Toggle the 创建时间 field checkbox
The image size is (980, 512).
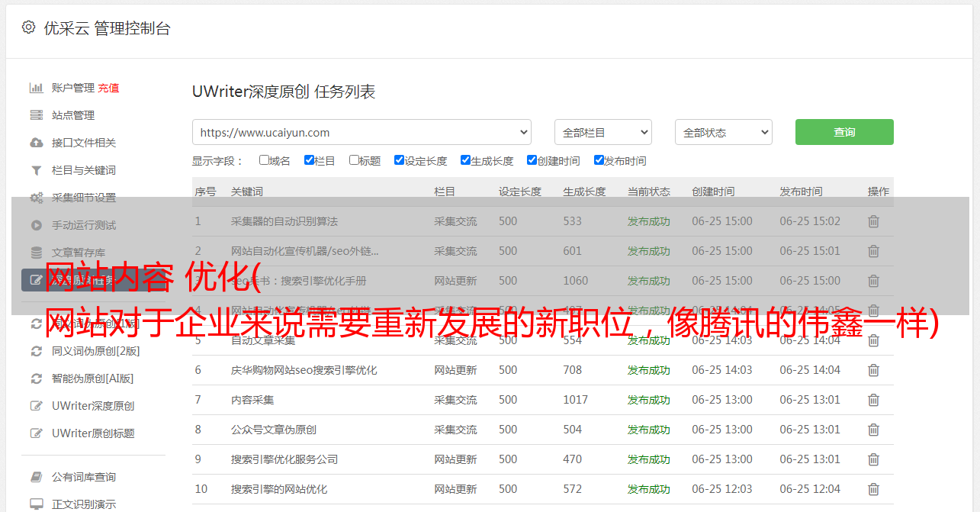coord(532,160)
